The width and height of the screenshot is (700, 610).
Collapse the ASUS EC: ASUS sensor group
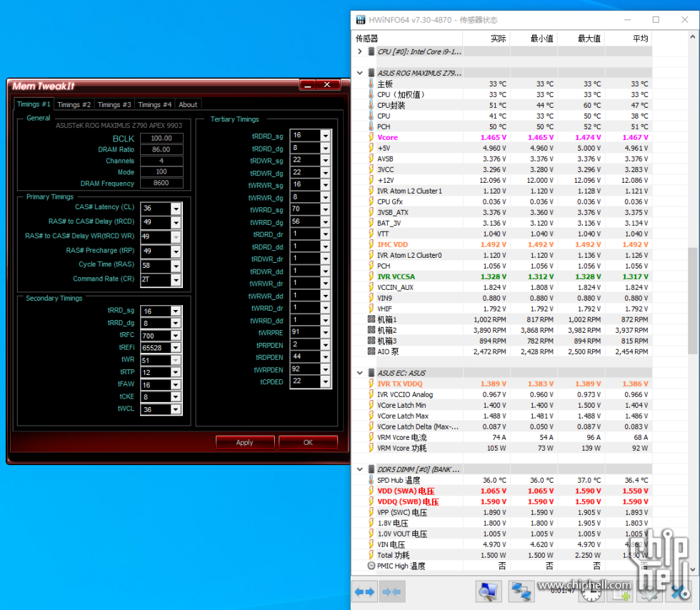tap(360, 373)
